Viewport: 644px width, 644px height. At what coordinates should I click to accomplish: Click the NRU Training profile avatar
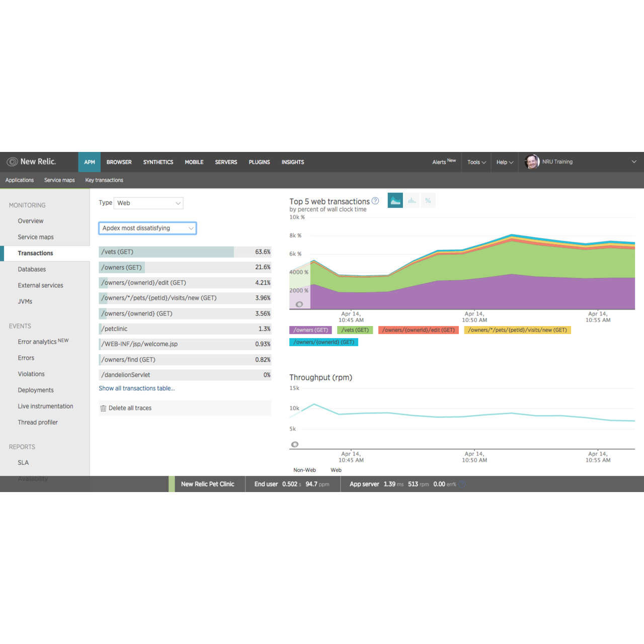(531, 162)
